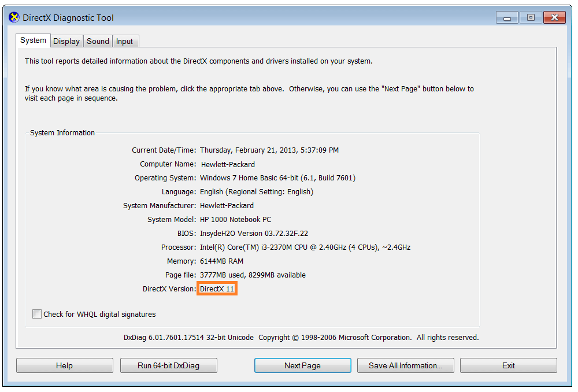Exit the diagnostic tool
This screenshot has height=392, width=578.
coord(508,365)
